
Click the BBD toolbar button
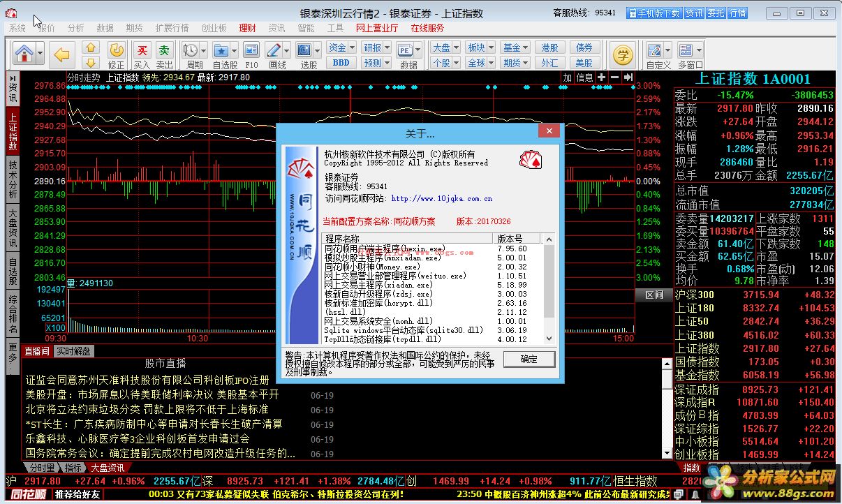[x=341, y=62]
